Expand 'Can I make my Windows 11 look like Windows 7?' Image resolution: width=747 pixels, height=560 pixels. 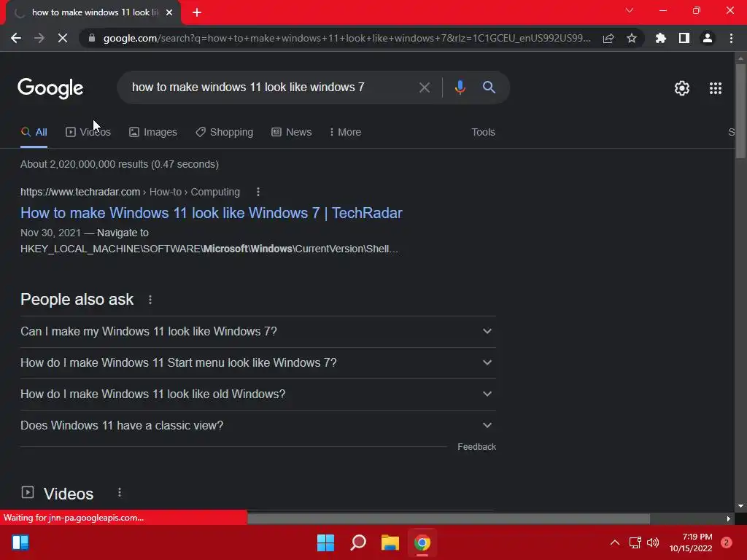258,332
